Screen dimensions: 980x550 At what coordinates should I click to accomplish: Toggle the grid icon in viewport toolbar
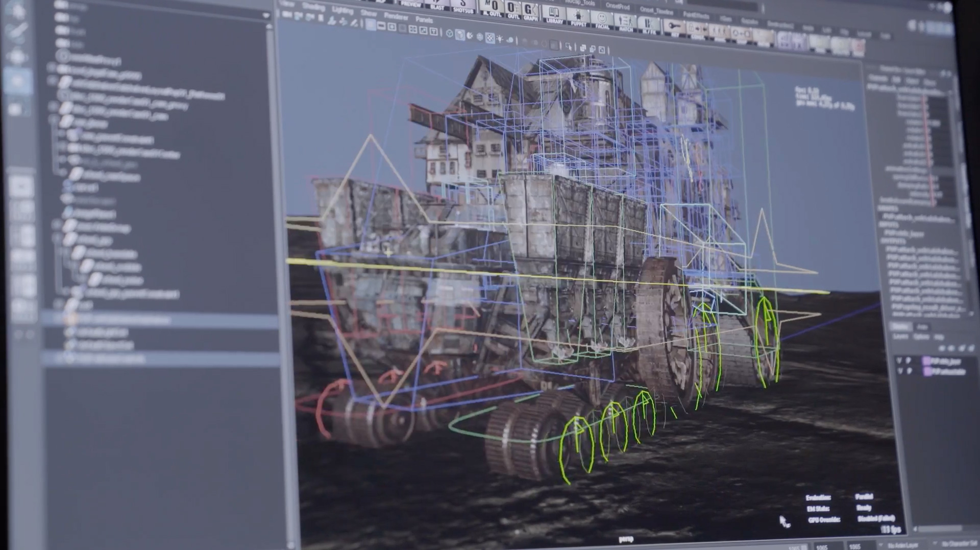[413, 30]
